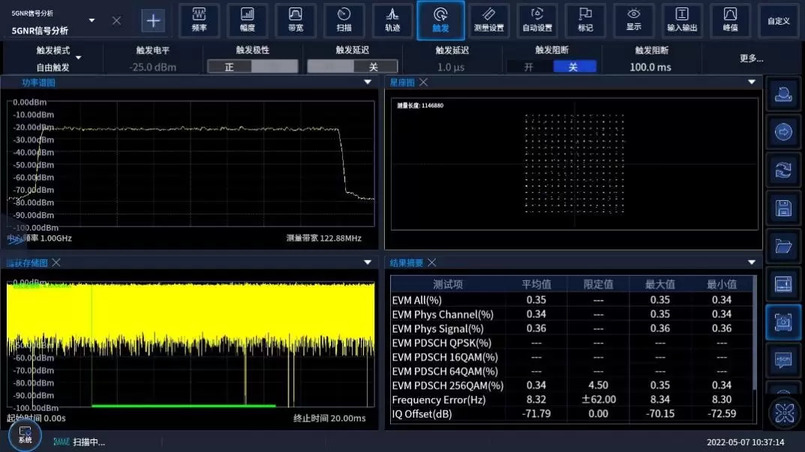Click the save floppy disk icon in sidebar
805x452 pixels.
783,209
